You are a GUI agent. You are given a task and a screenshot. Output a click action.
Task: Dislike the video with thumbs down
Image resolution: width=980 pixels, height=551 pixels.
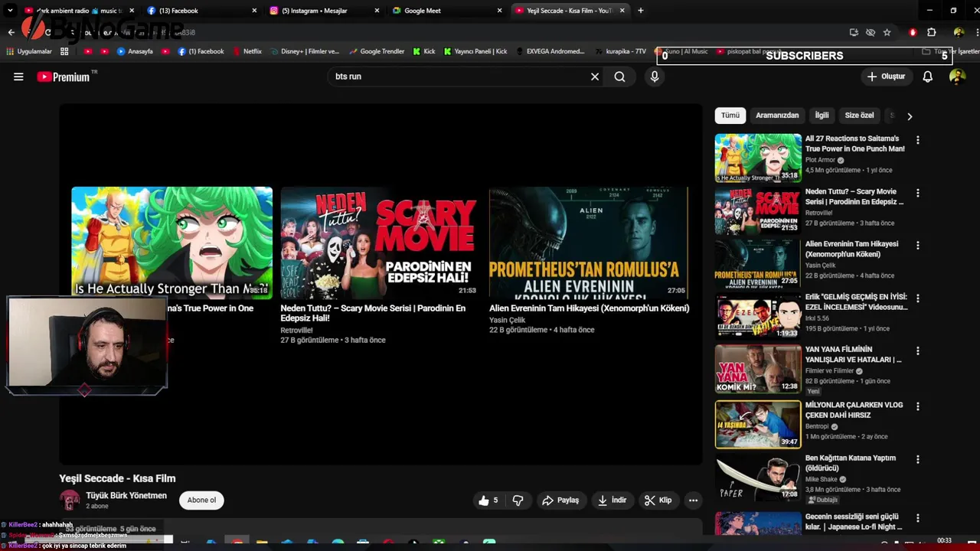click(x=518, y=500)
